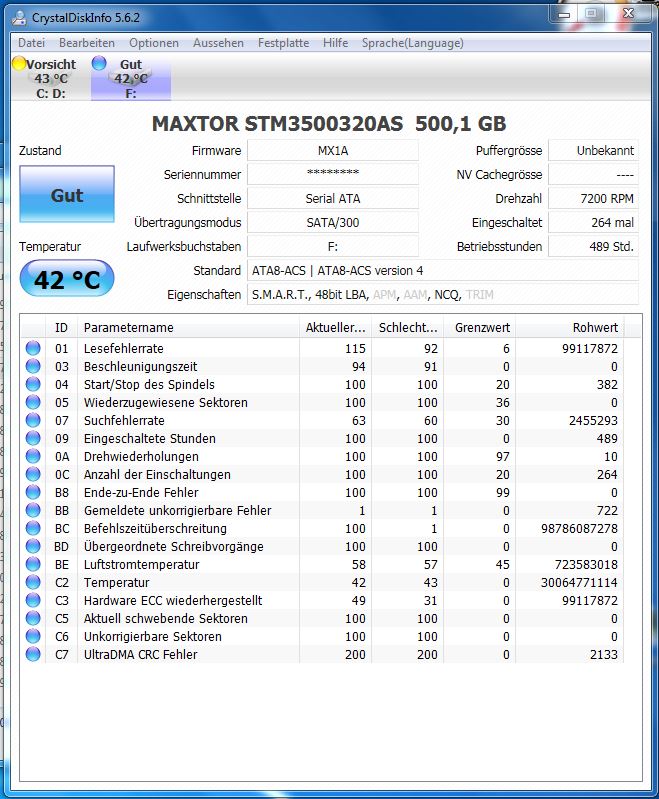Click status orb of Unkorrigierbare Sektoren row
The image size is (659, 799).
click(x=33, y=636)
